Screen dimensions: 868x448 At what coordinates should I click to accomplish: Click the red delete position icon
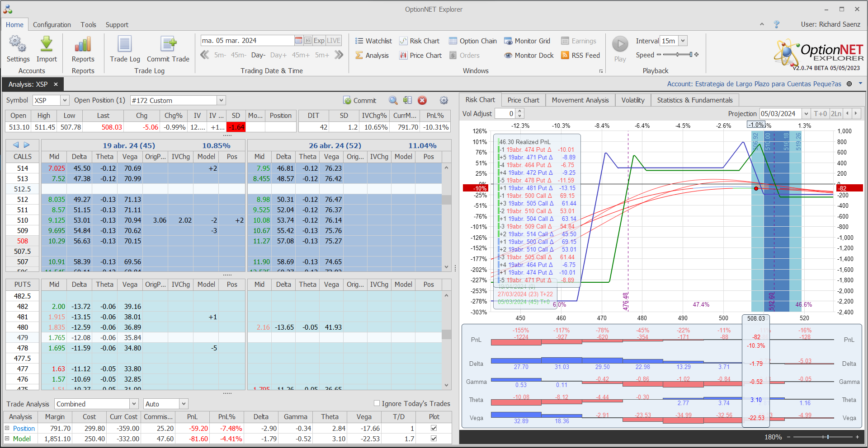pyautogui.click(x=422, y=101)
